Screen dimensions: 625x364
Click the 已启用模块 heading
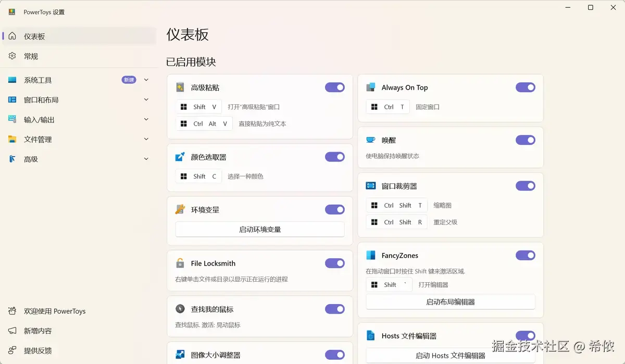click(x=191, y=62)
